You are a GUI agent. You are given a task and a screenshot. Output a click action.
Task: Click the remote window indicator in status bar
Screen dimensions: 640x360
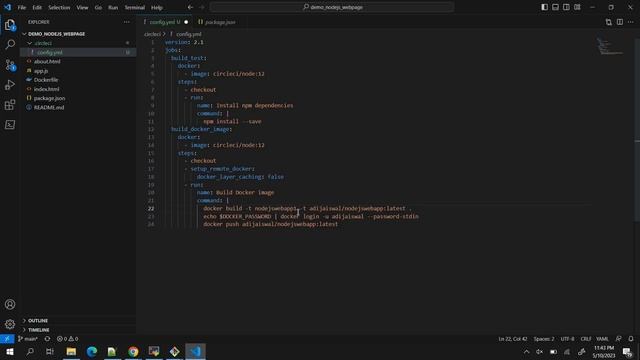point(7,339)
